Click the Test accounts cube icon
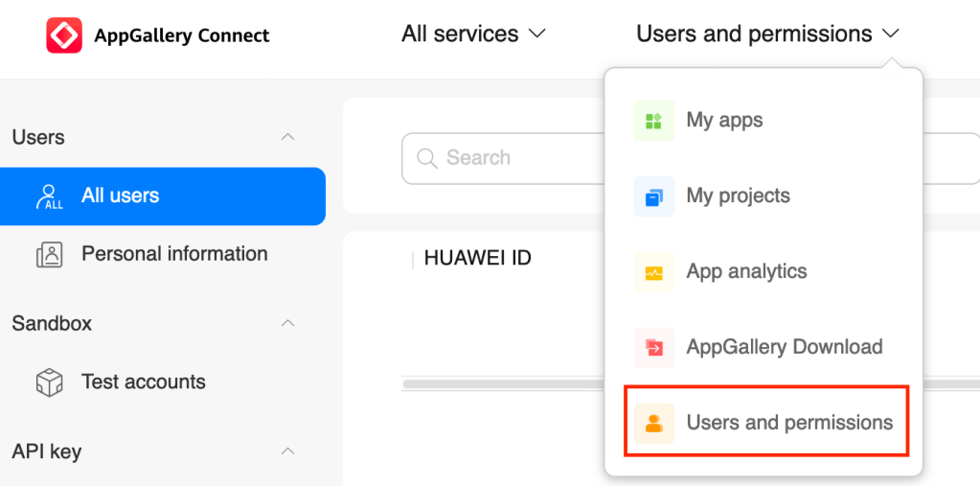 pos(49,382)
